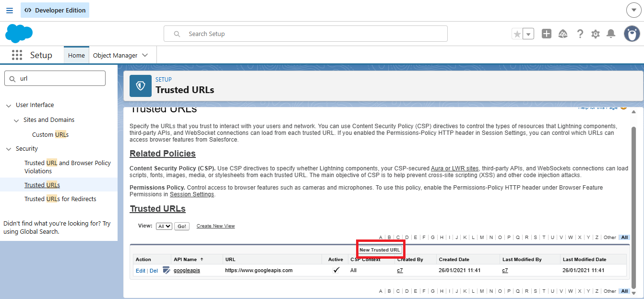The width and height of the screenshot is (644, 299).
Task: Open the top-right circular dropdown arrow
Action: click(x=633, y=10)
